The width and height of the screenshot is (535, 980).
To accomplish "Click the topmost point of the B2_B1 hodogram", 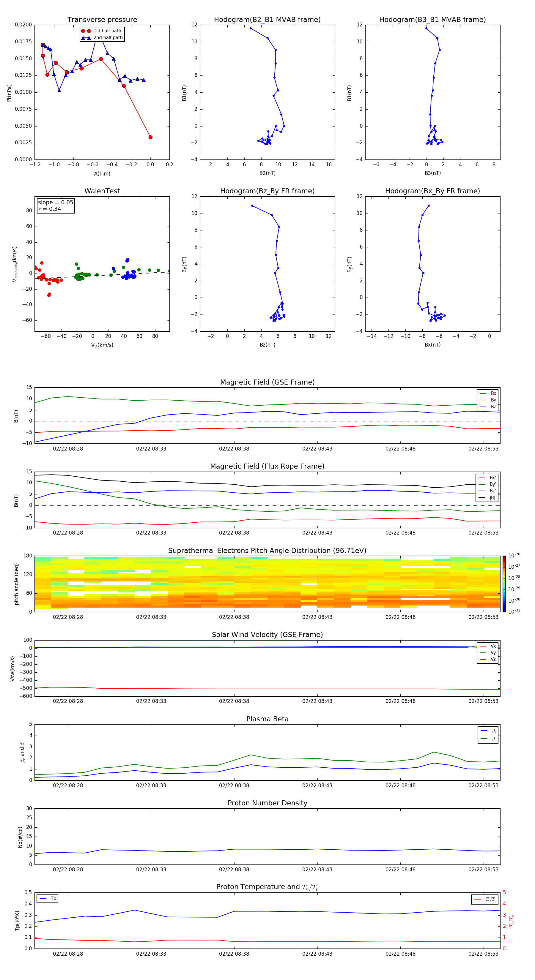I will point(251,28).
